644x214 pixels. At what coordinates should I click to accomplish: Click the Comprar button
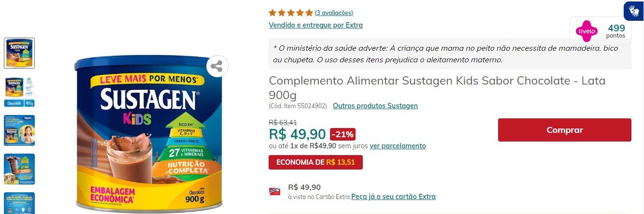point(564,130)
